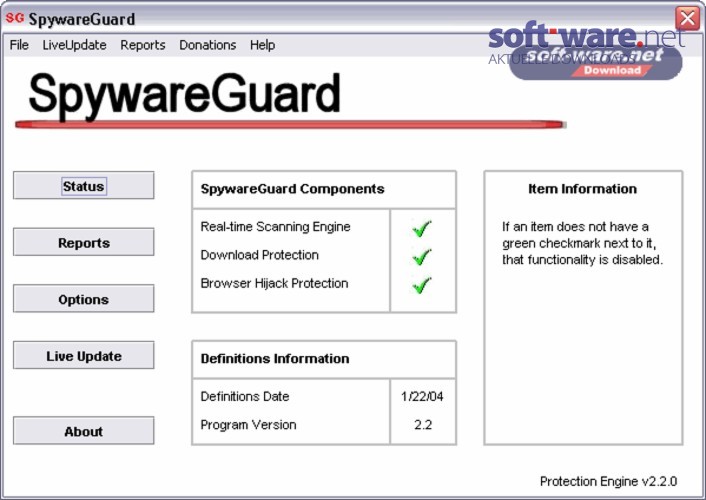
Task: Select the Download Protection item
Action: (259, 255)
